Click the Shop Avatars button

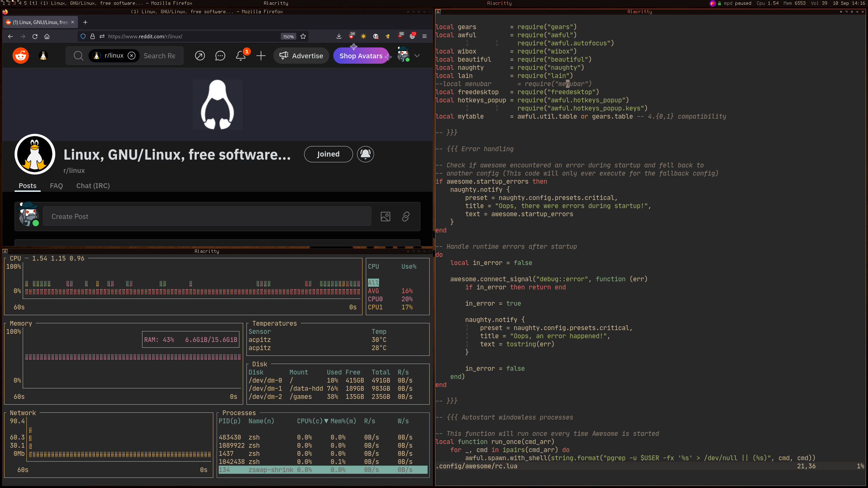click(361, 56)
